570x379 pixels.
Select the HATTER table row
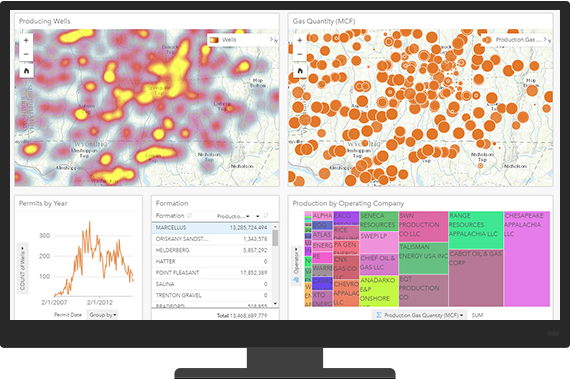tap(212, 261)
